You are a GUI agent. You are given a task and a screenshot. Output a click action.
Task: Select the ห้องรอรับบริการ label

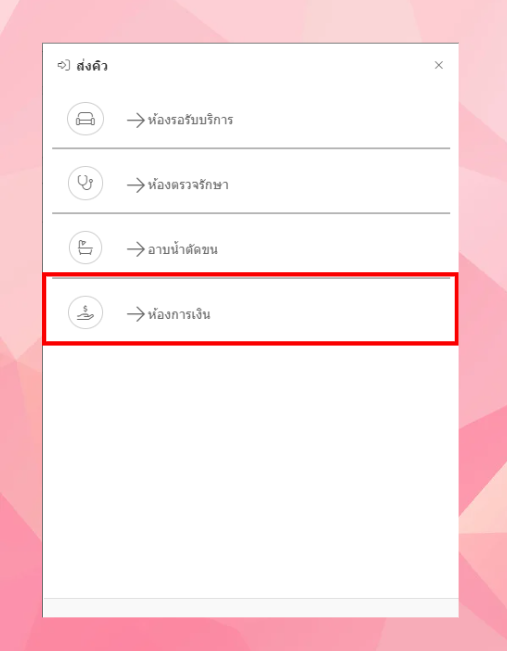pyautogui.click(x=190, y=120)
